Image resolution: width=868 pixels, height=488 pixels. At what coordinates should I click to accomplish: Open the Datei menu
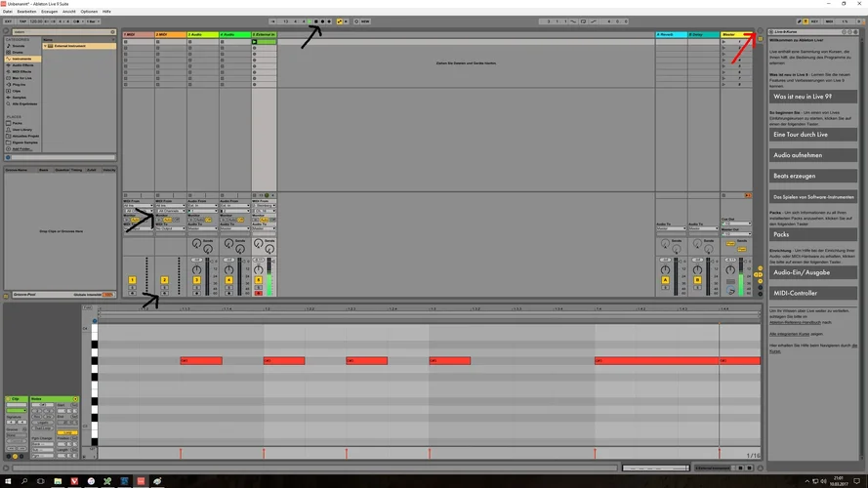click(x=8, y=11)
